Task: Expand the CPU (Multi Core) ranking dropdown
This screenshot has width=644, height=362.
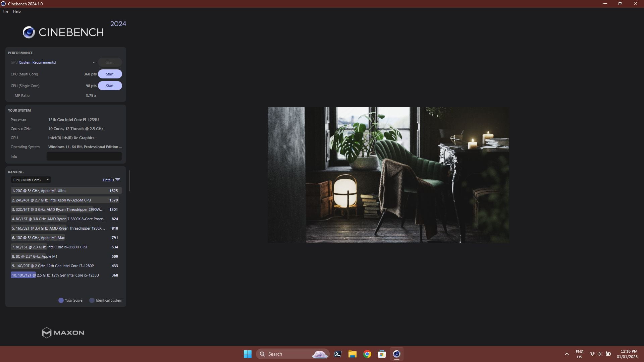Action: (31, 180)
